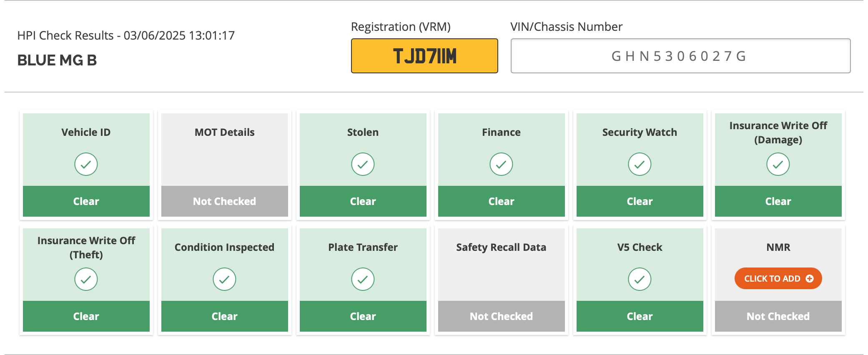Click the MOT Details card heading
868x355 pixels.
(x=225, y=132)
